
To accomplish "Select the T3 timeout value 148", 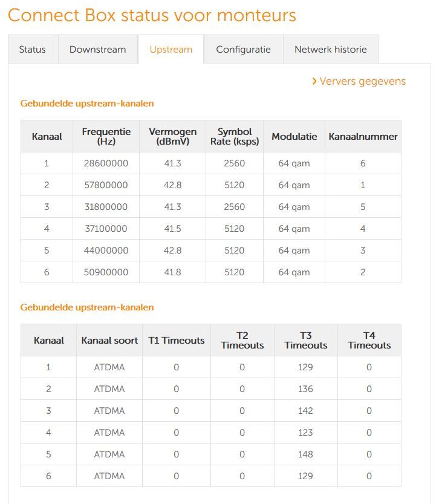I will [305, 454].
